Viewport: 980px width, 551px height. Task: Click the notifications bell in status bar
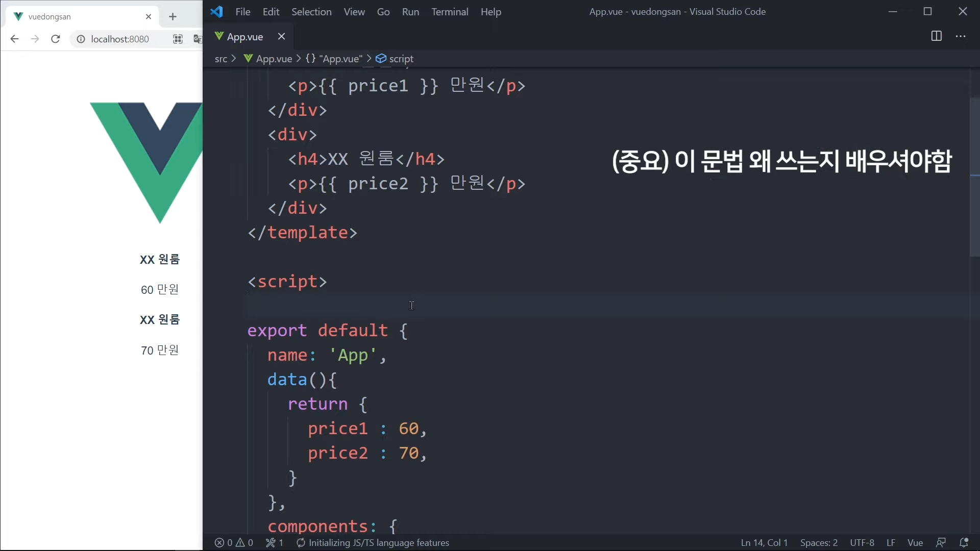coord(964,542)
